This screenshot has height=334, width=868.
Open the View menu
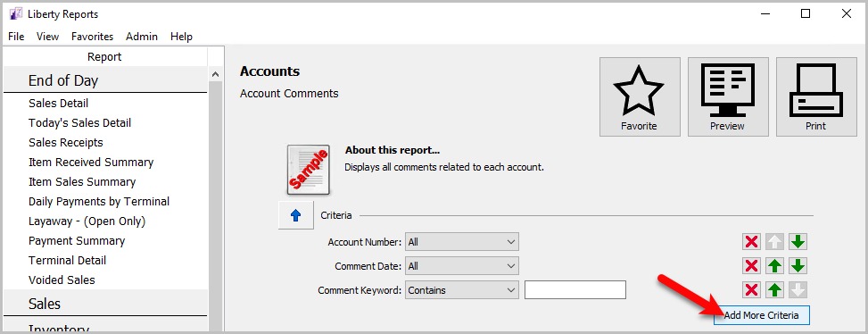[x=47, y=37]
